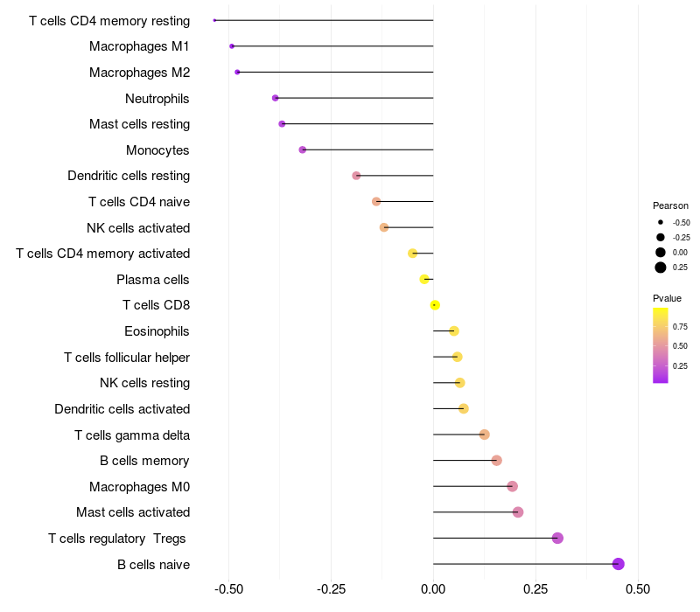This screenshot has height=612, width=700.
Task: Click the 'Macrophages M0' axis label
Action: tap(140, 486)
